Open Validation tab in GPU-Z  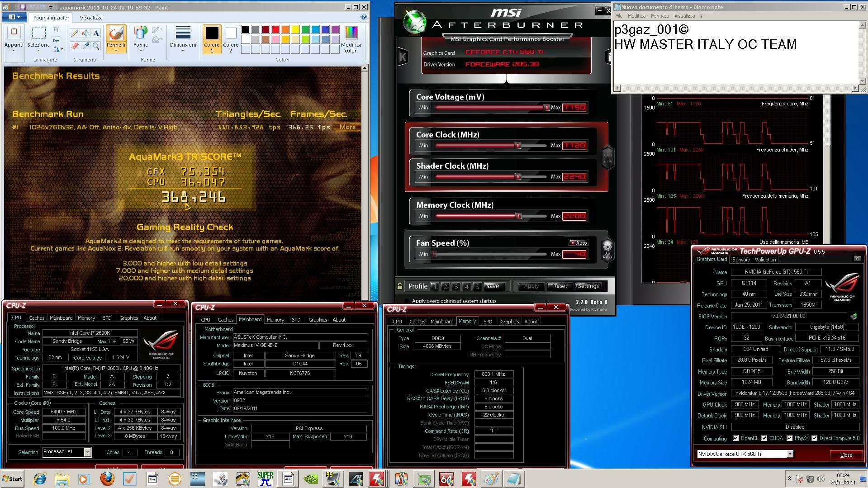point(765,260)
